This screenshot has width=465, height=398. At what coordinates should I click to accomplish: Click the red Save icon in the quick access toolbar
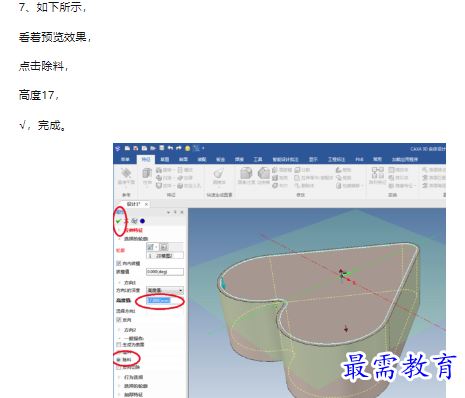coord(136,148)
